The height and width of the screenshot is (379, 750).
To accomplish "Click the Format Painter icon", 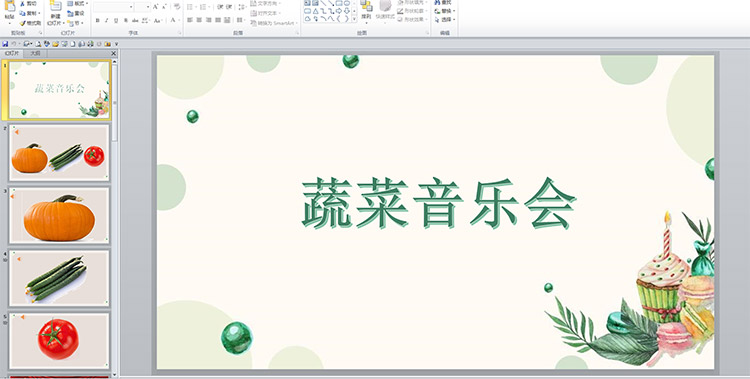I will click(x=22, y=23).
